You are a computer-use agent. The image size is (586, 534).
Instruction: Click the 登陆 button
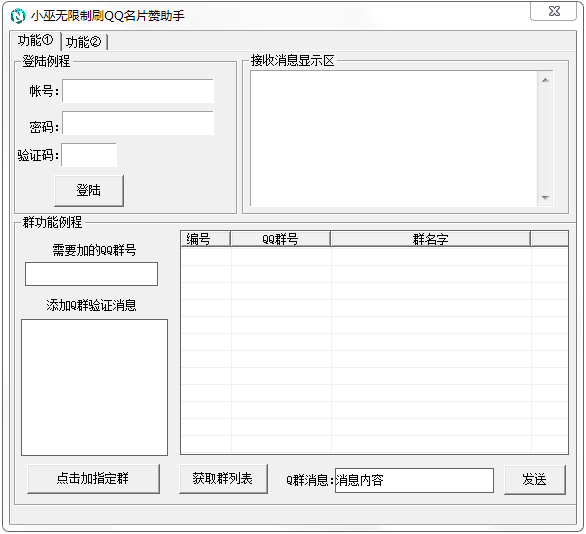click(89, 191)
